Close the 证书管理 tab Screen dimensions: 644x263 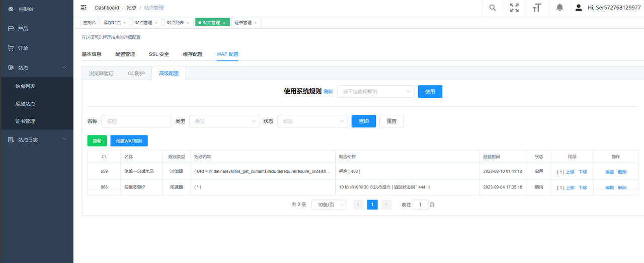click(x=255, y=23)
